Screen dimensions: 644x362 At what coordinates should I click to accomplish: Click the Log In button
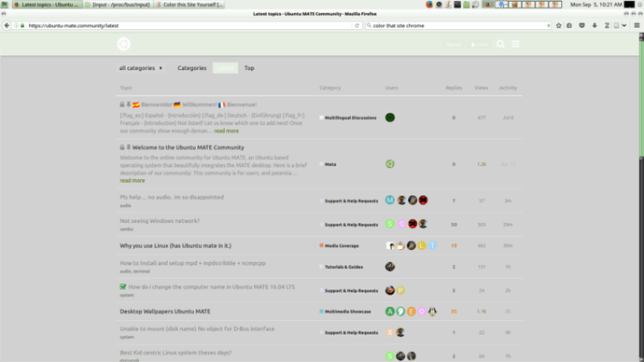pyautogui.click(x=480, y=45)
